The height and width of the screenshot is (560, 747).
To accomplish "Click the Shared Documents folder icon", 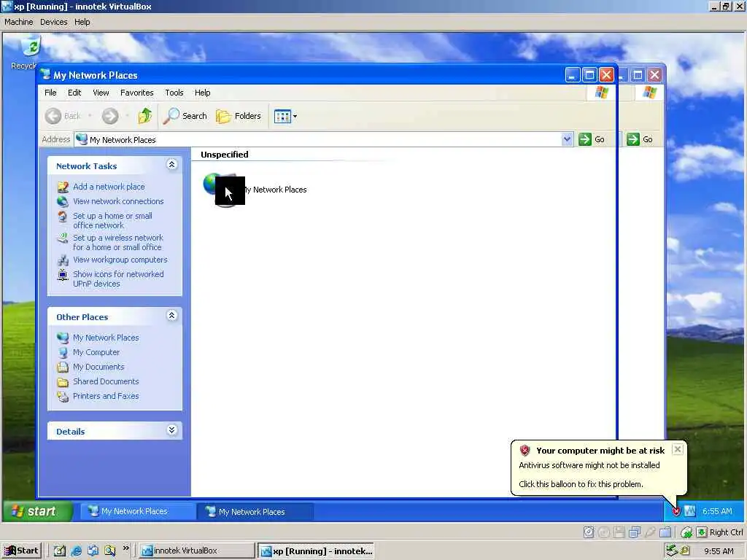I will [x=63, y=382].
